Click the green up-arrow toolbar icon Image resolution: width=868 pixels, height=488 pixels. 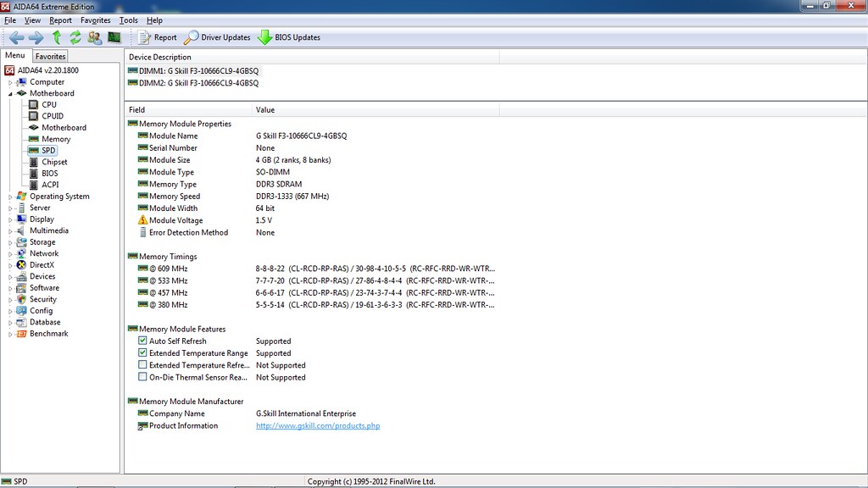pos(57,37)
